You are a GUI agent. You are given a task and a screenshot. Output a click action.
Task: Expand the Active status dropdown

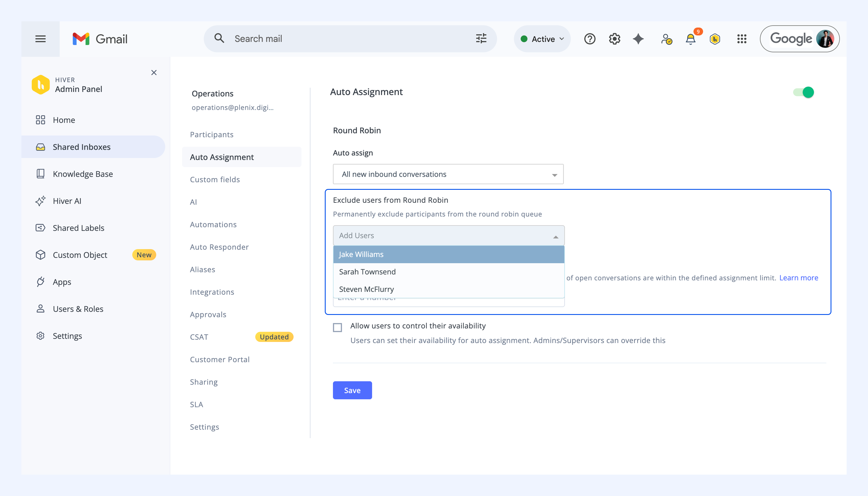click(542, 39)
